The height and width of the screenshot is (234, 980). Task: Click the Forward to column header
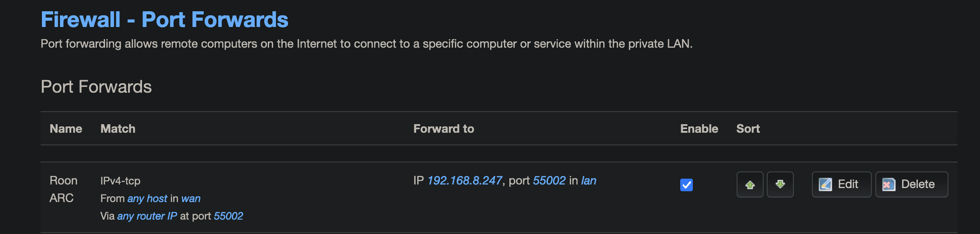(444, 129)
